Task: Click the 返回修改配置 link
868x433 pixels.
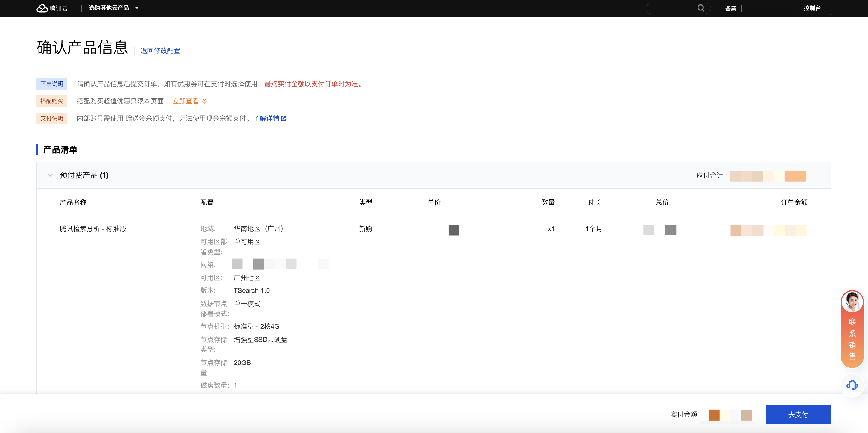Action: click(x=160, y=51)
